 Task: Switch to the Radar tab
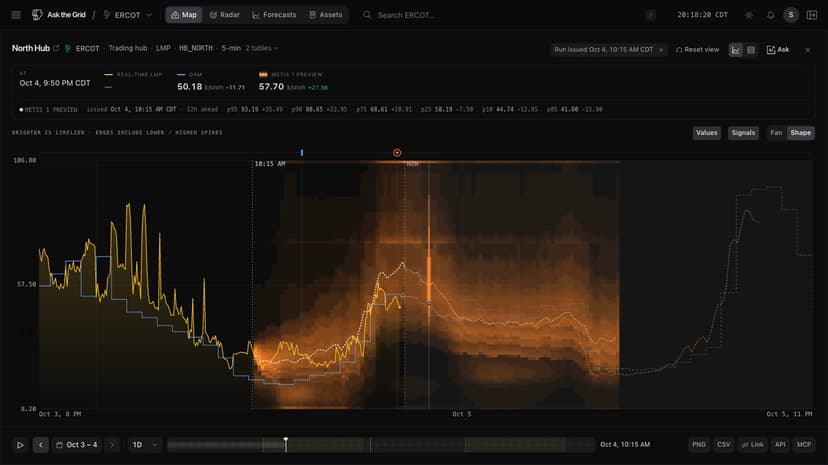tap(224, 15)
